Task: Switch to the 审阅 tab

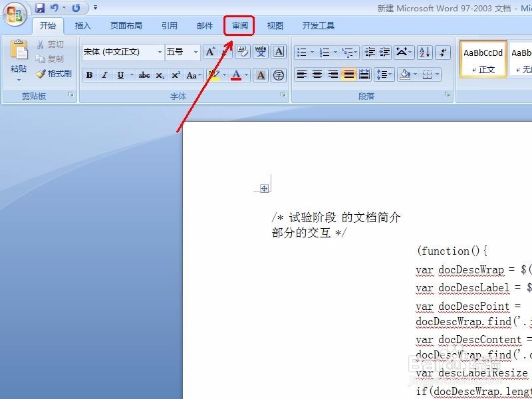Action: (x=240, y=26)
